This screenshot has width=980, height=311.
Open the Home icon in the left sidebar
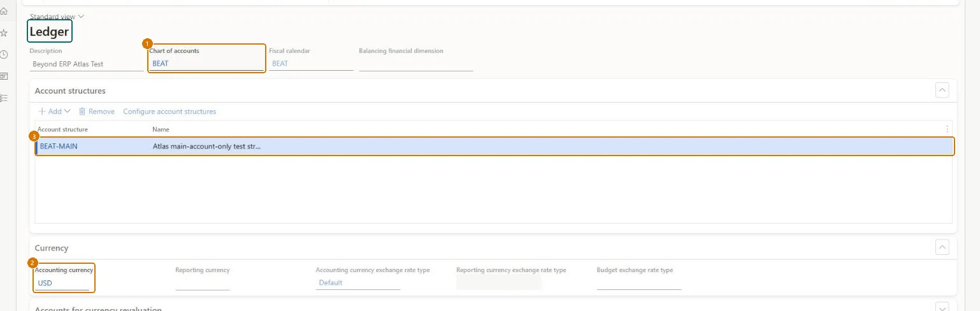4,11
